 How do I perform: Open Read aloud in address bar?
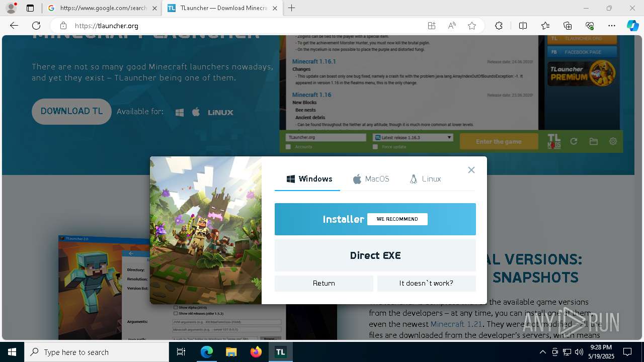pos(452,26)
